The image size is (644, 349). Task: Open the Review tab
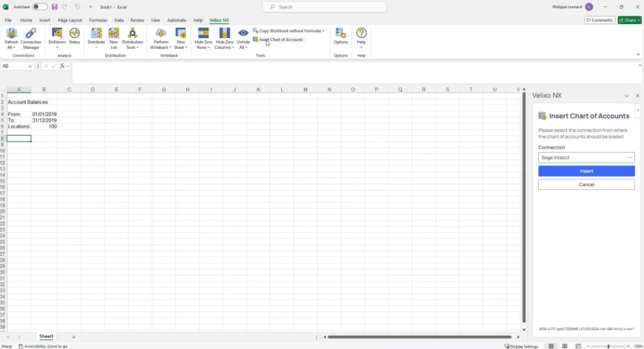coord(137,20)
